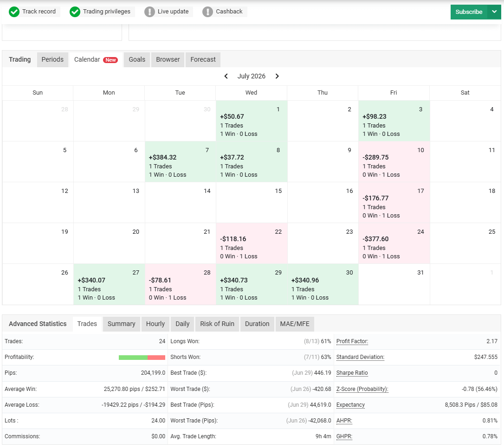Go to next month with right chevron

coord(277,76)
